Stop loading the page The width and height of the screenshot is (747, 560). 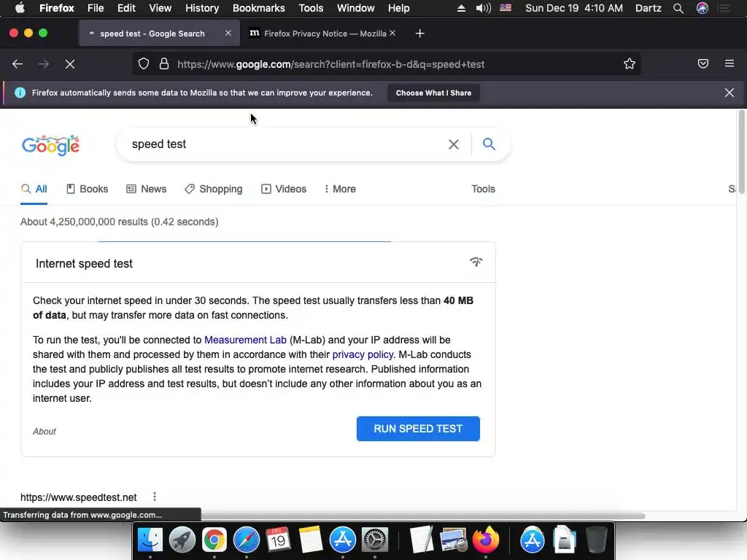70,64
